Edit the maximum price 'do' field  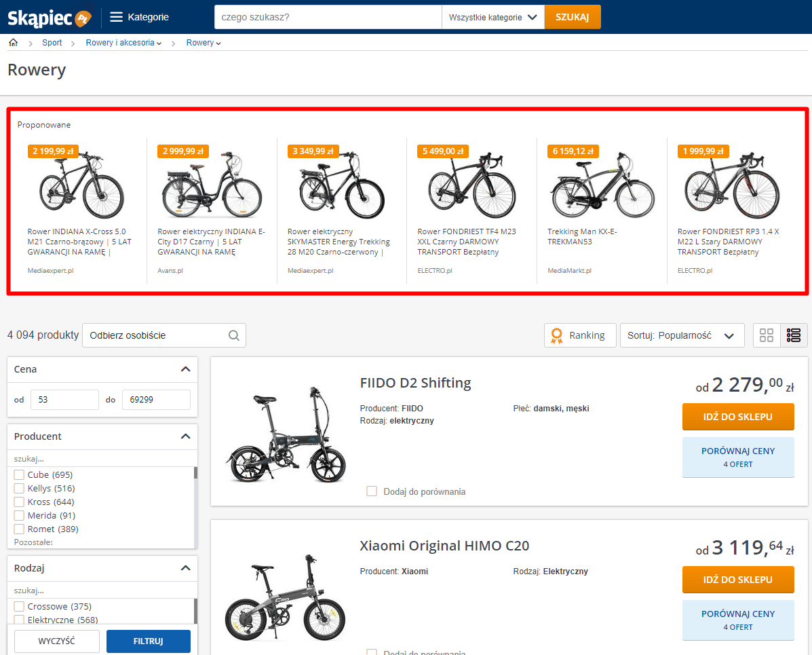pos(157,400)
